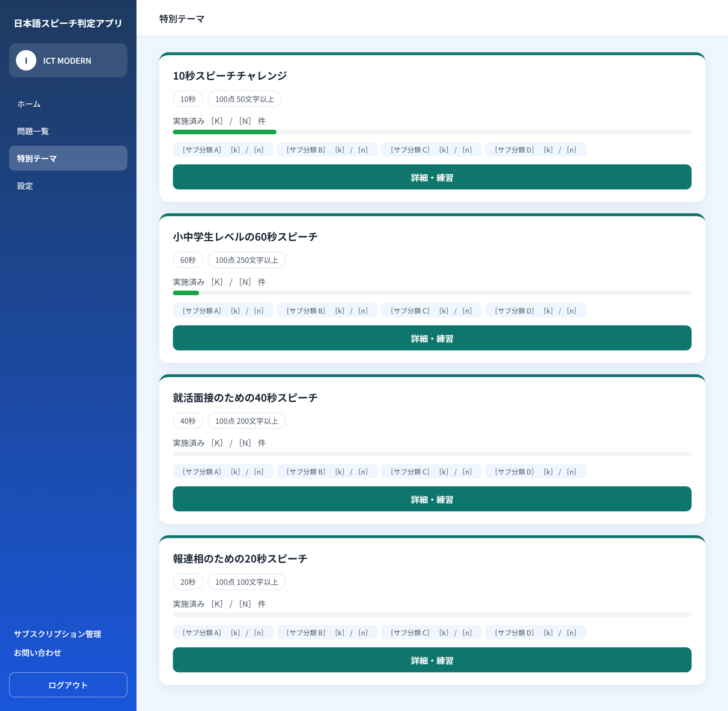The image size is (728, 711).
Task: Click サブ分類 C chip in 報連相のための20秒スピーチ
Action: click(x=431, y=633)
